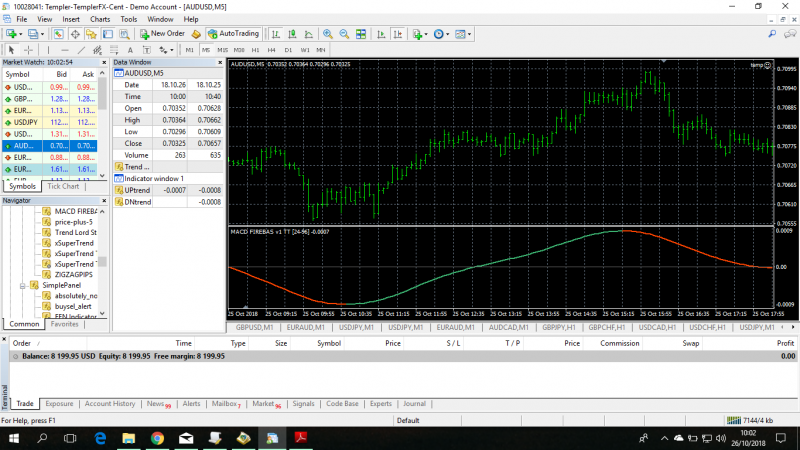
Task: Select the crosshair cursor tool
Action: [30, 49]
